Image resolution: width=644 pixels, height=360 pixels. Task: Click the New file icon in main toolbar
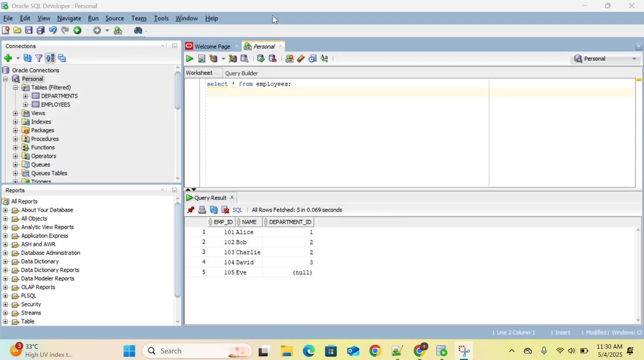pyautogui.click(x=6, y=30)
